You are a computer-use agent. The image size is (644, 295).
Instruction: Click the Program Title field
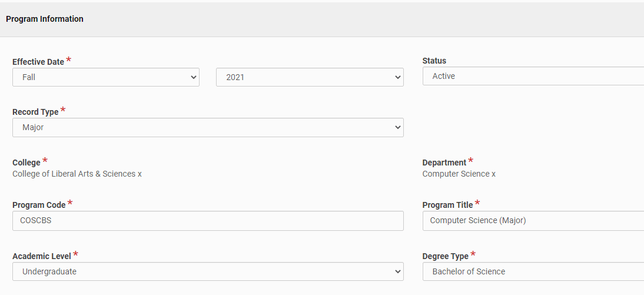click(x=533, y=221)
